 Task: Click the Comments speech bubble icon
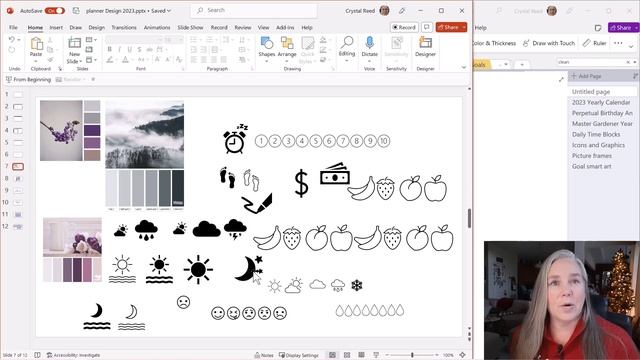coord(427,27)
